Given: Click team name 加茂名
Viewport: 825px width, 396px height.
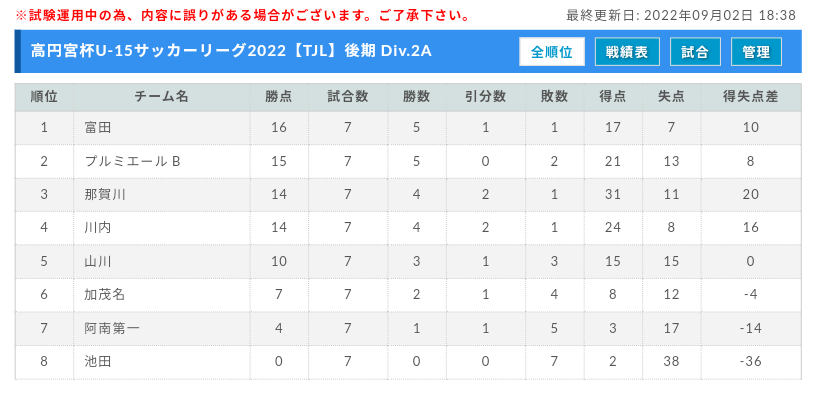Looking at the screenshot, I should coord(105,295).
